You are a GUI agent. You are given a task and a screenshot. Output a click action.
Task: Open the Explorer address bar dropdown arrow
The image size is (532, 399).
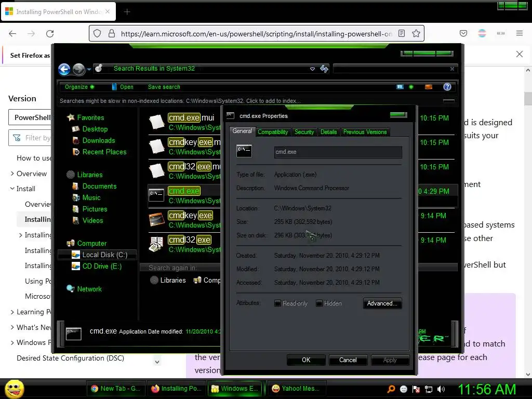(312, 69)
